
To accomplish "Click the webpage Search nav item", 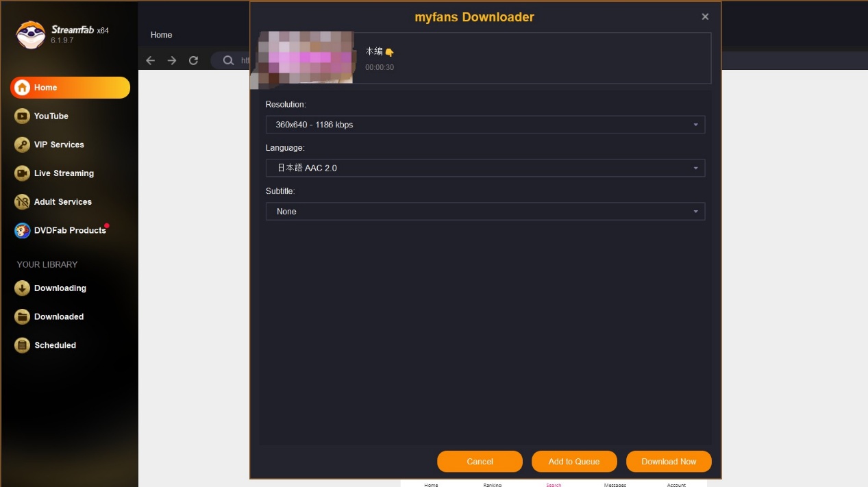I will tap(554, 484).
